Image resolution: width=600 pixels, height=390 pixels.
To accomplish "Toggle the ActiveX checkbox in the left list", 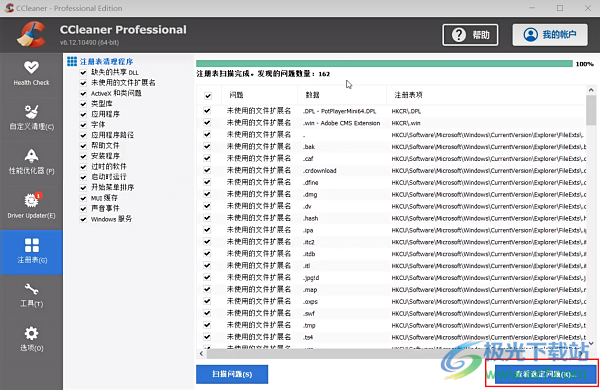I will tap(83, 93).
